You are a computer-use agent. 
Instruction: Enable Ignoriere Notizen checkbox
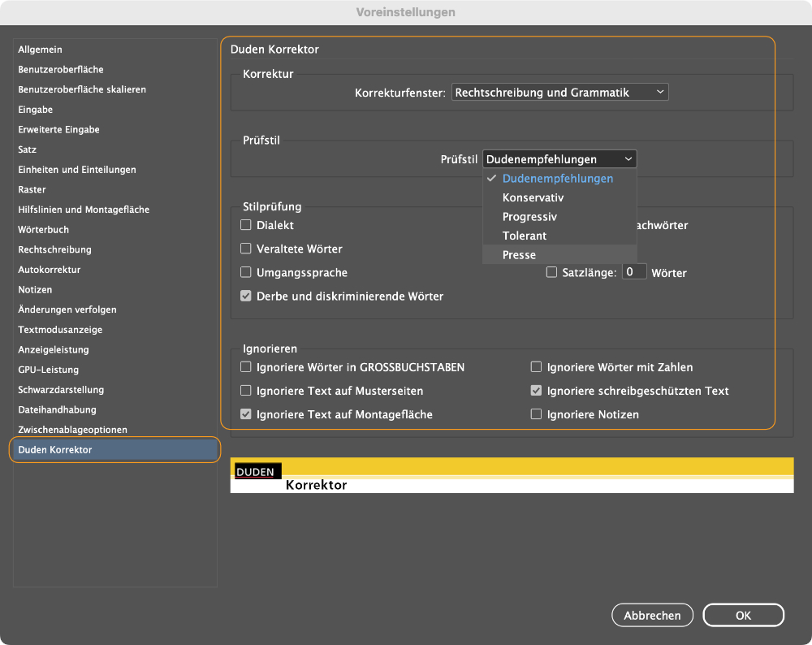[x=536, y=414]
